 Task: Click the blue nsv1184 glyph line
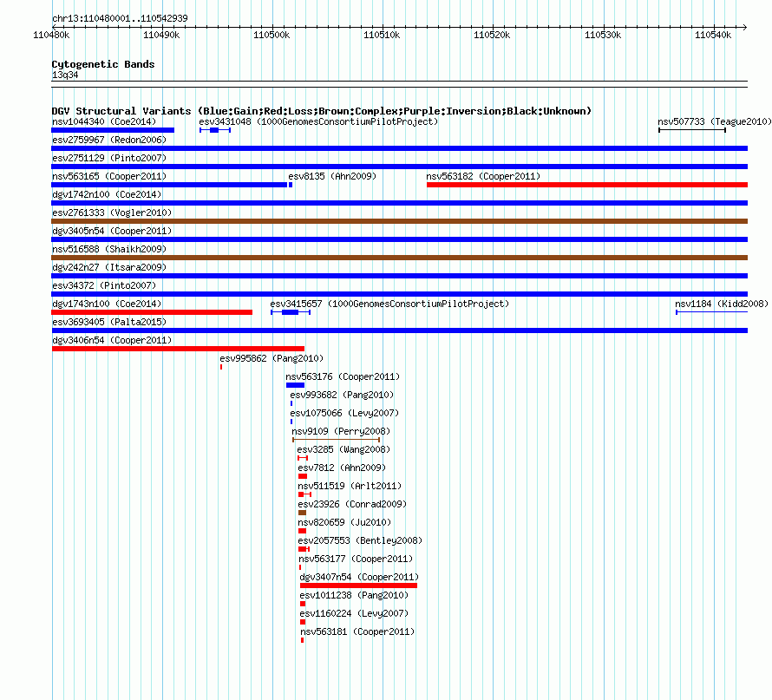click(711, 312)
